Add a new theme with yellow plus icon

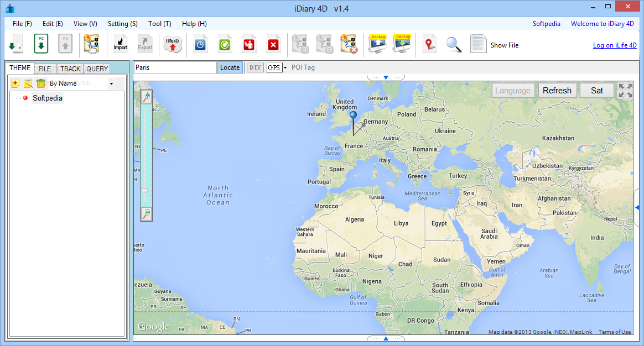pyautogui.click(x=15, y=83)
